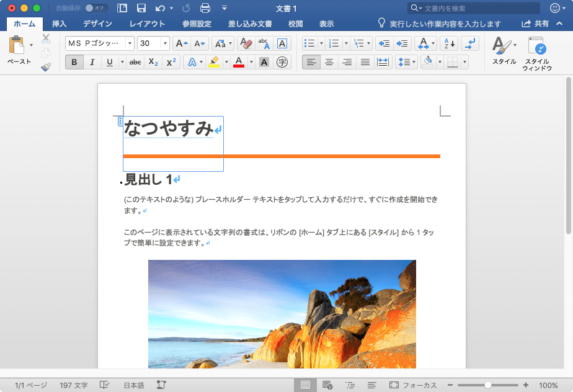The image size is (573, 392).
Task: Click the enclosed character border icon
Action: pos(282,43)
